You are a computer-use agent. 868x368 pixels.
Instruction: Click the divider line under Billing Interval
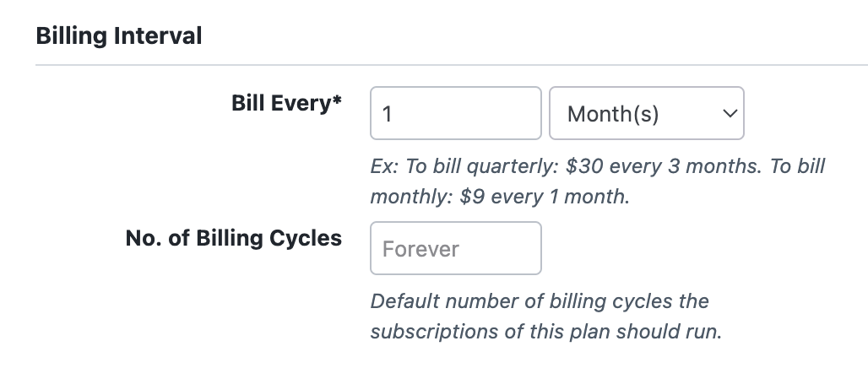coord(452,65)
